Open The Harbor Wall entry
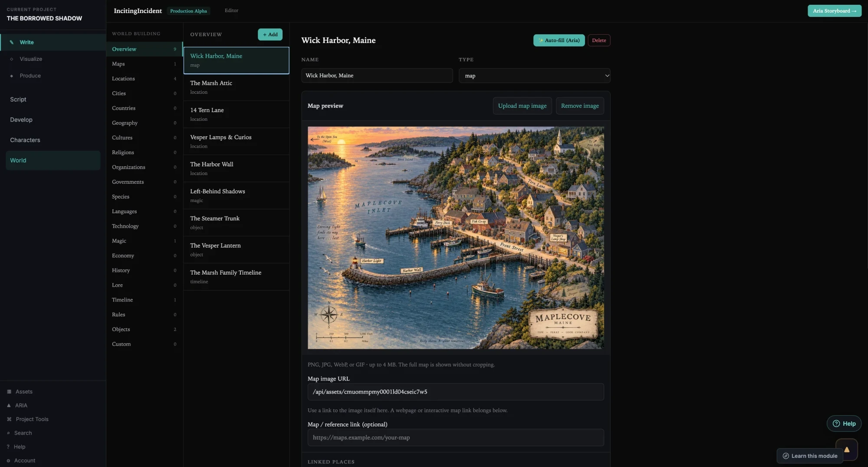The image size is (868, 467). (x=237, y=169)
